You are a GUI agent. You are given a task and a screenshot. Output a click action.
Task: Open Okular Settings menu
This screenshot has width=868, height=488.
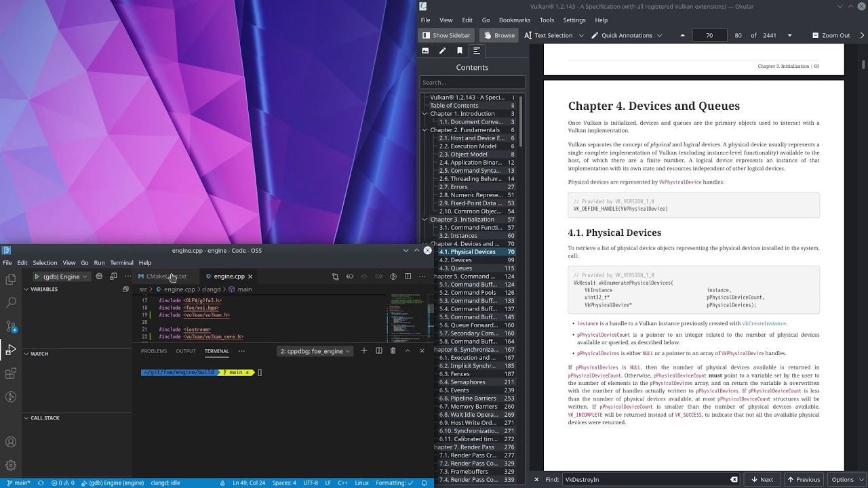point(574,20)
